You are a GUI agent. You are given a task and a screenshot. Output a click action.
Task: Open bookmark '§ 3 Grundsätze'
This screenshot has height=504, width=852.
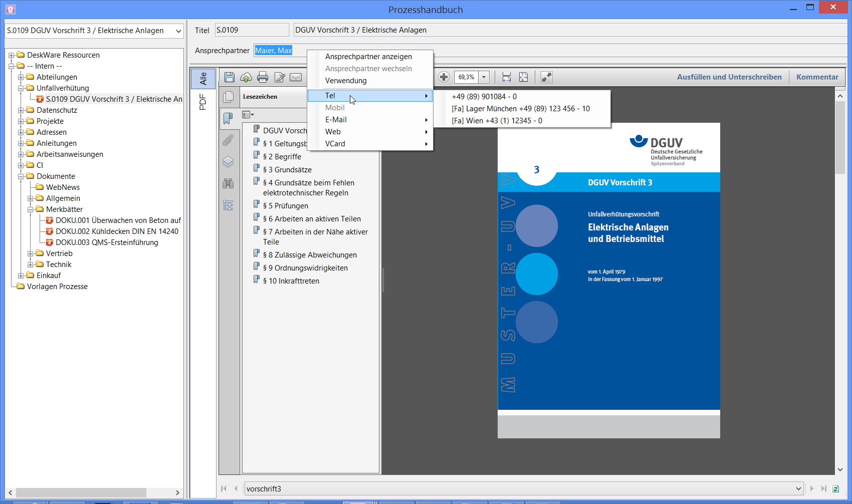(x=287, y=170)
